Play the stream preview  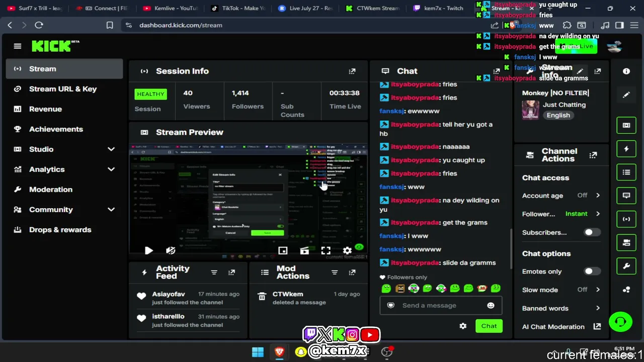(149, 250)
